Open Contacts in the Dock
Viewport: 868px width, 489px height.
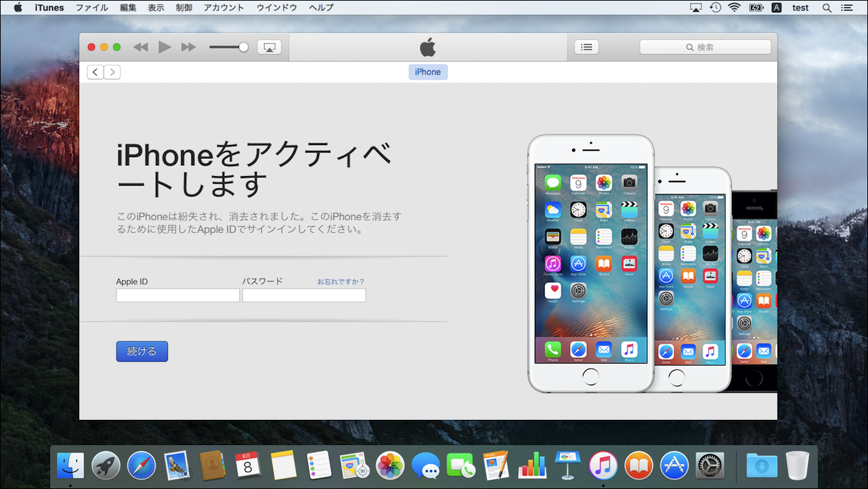[x=212, y=465]
